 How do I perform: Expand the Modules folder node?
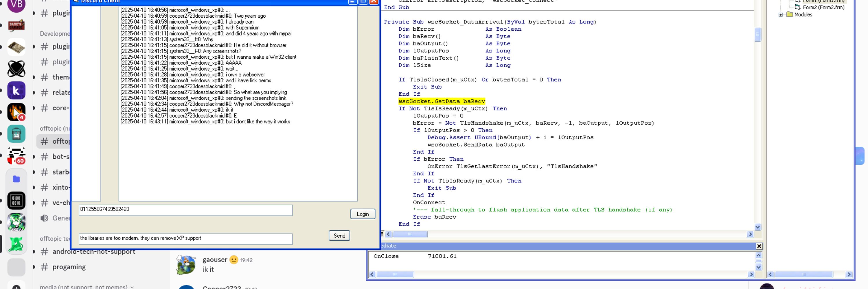(x=781, y=14)
